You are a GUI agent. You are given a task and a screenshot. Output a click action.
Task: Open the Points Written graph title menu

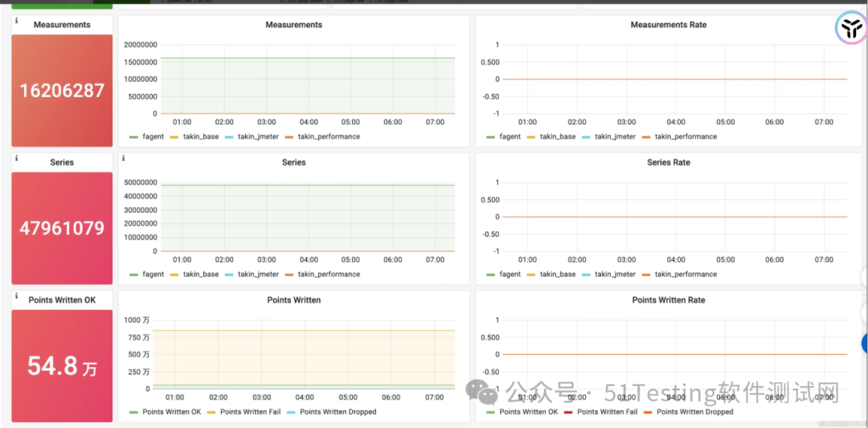(x=294, y=300)
